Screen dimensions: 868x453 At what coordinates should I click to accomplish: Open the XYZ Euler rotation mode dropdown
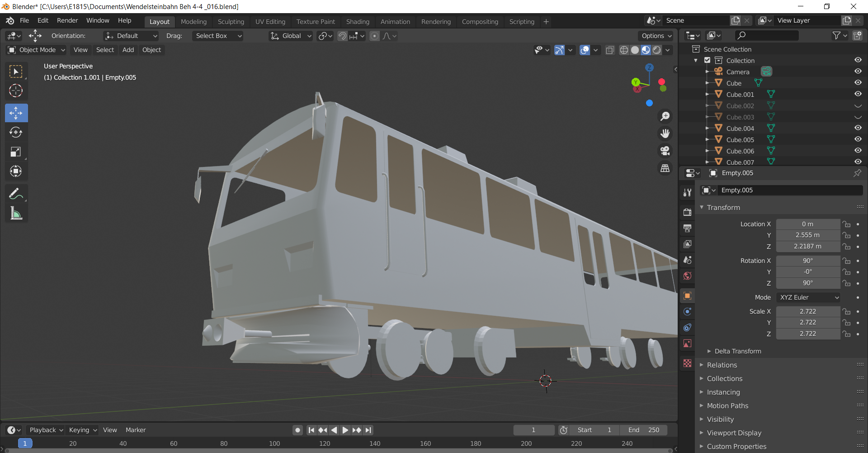pyautogui.click(x=809, y=297)
